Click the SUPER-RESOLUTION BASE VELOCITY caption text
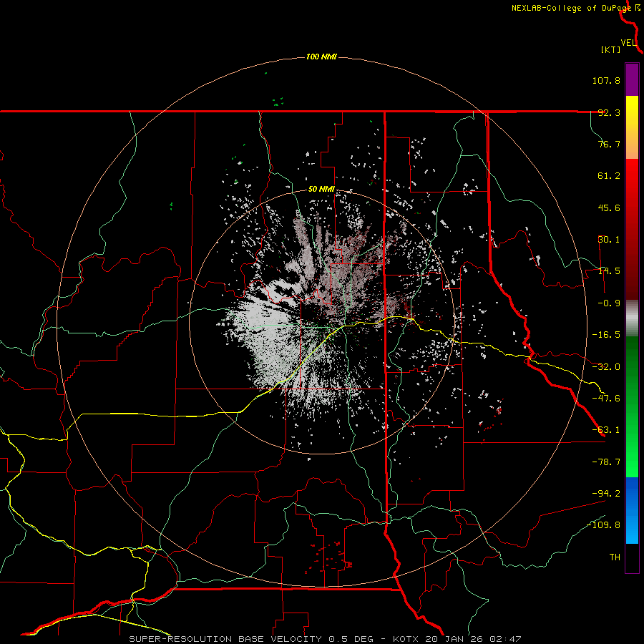The width and height of the screenshot is (644, 644). click(x=251, y=639)
